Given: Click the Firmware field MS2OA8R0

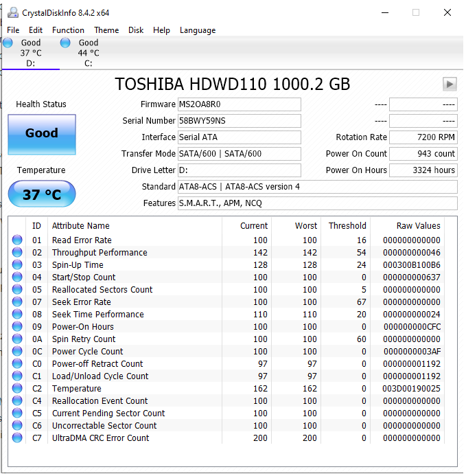Looking at the screenshot, I should click(x=240, y=104).
